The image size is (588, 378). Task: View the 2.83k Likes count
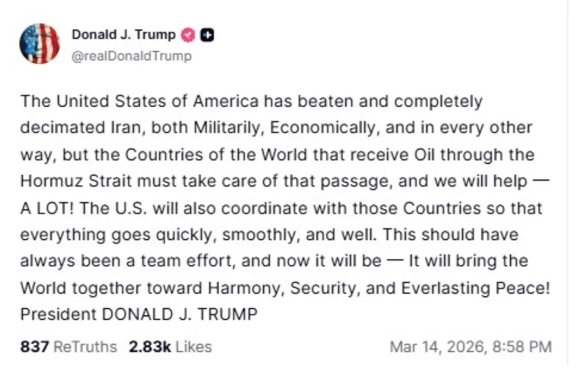150,347
